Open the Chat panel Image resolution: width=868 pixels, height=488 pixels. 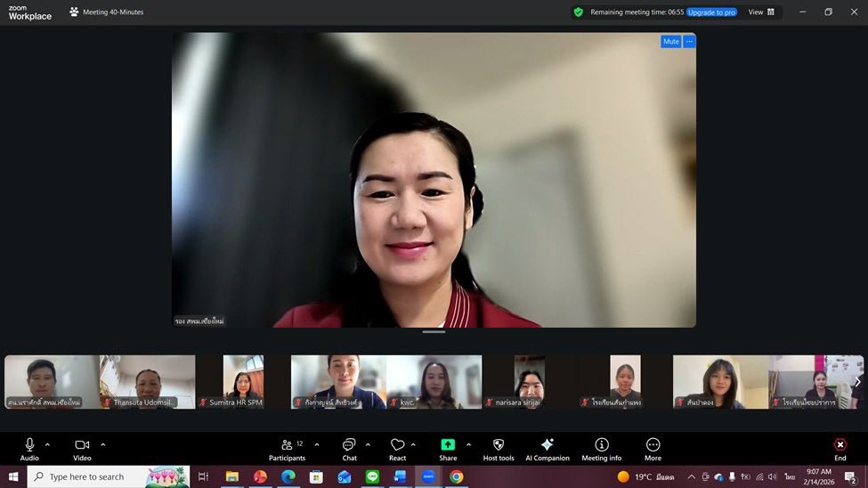(x=349, y=445)
